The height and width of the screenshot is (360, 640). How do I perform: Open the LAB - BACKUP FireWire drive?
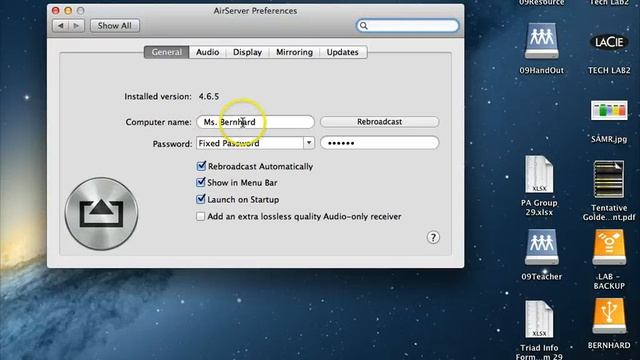(609, 247)
